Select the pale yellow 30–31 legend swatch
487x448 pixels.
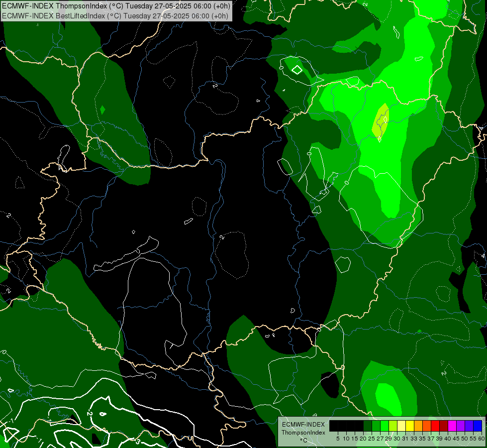[x=401, y=426]
